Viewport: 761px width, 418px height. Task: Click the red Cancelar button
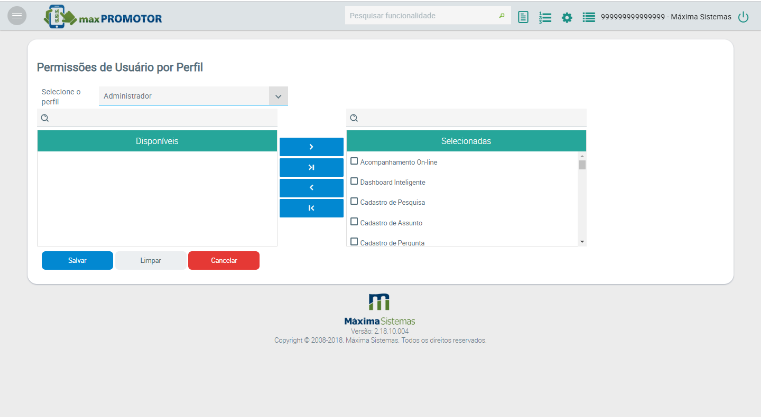(224, 260)
